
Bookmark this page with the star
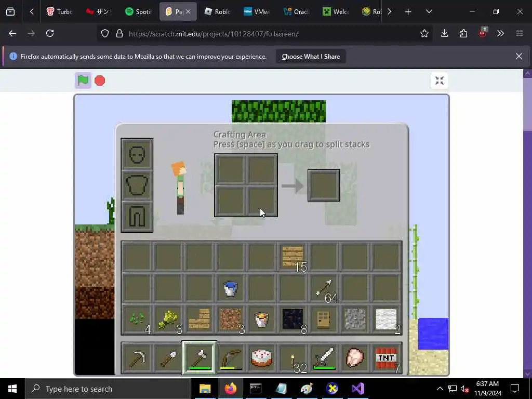(424, 33)
